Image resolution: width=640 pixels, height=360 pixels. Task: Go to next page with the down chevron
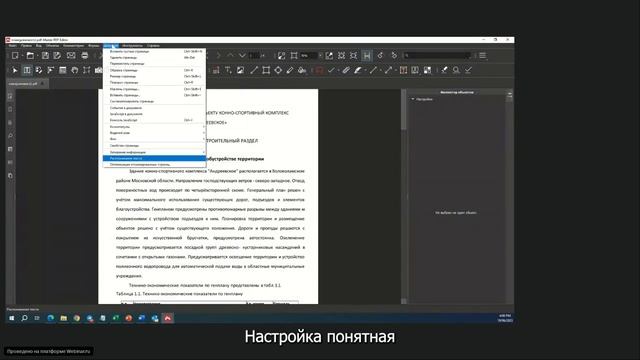(242, 56)
